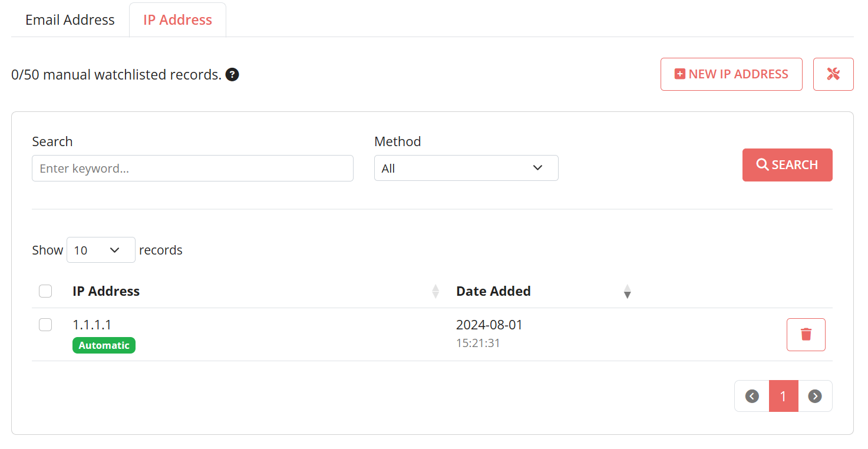Click the plus icon on New IP Address
Viewport: 868px width, 449px height.
pos(680,74)
